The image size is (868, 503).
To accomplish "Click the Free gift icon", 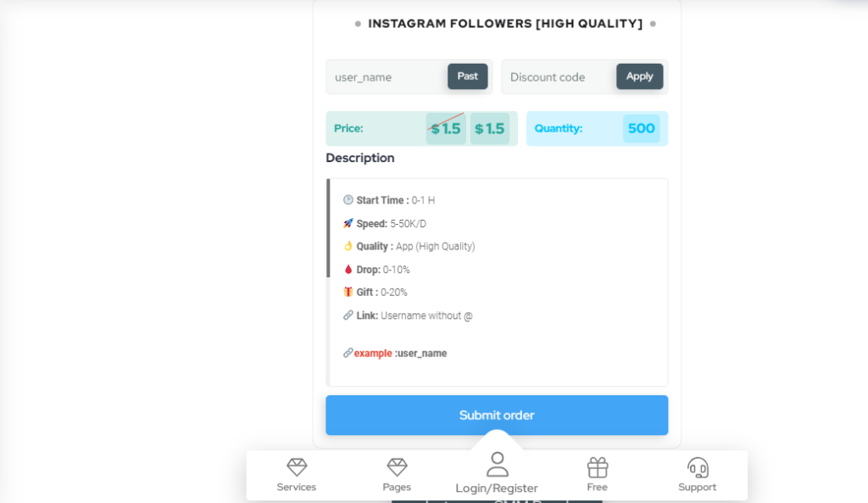I will 597,467.
